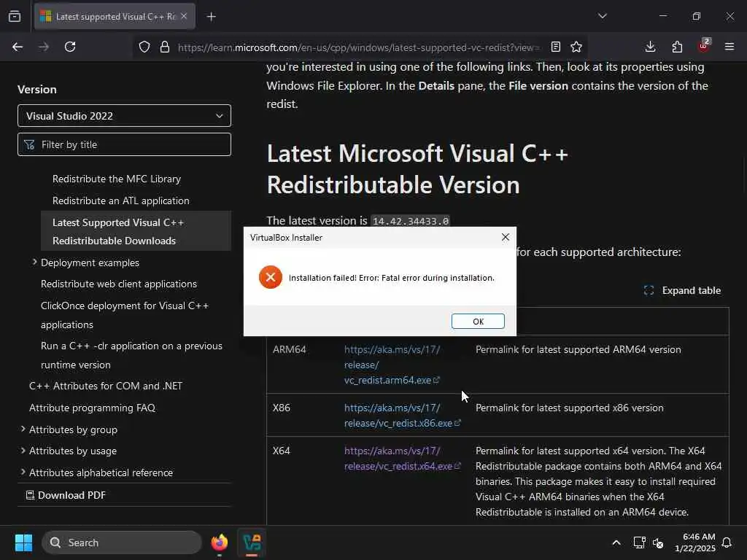Click OK in the VirtualBox Installer dialog
The image size is (747, 560).
[478, 322]
